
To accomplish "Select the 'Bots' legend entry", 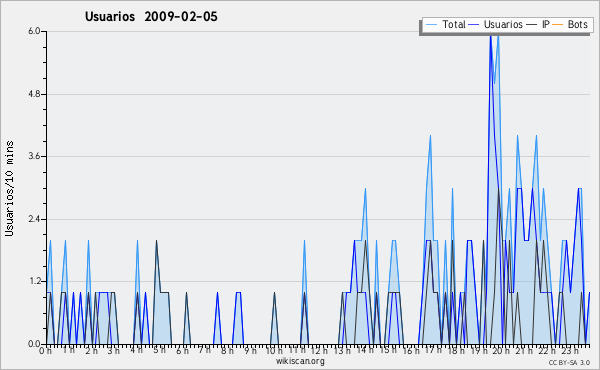I will click(x=577, y=24).
